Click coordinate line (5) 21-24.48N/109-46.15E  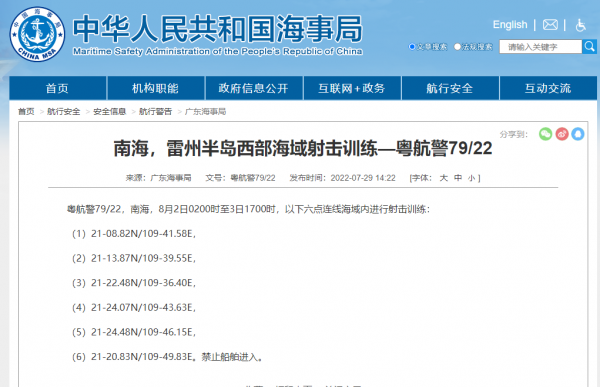134,332
